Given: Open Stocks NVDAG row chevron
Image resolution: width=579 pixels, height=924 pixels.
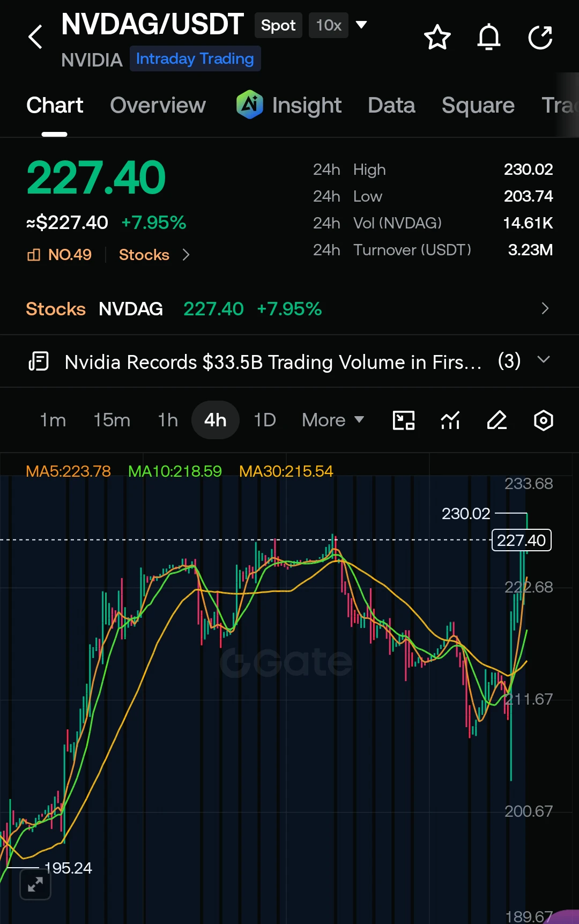Looking at the screenshot, I should (545, 308).
